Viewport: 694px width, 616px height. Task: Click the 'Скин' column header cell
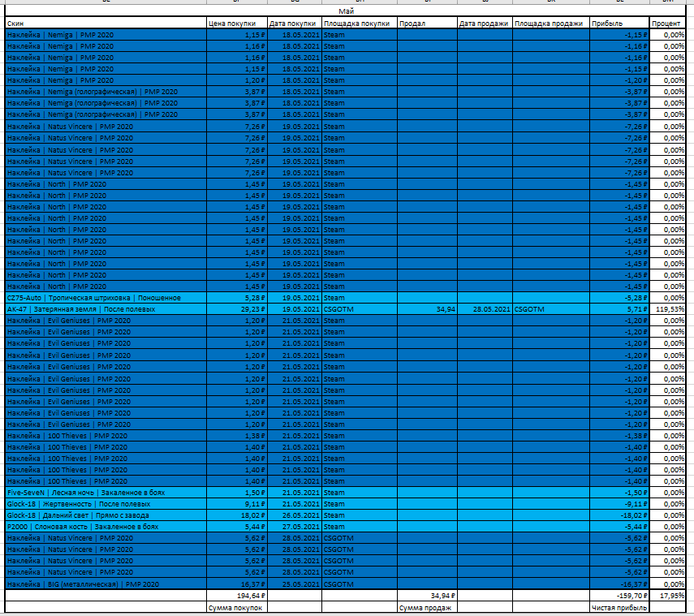(x=106, y=23)
